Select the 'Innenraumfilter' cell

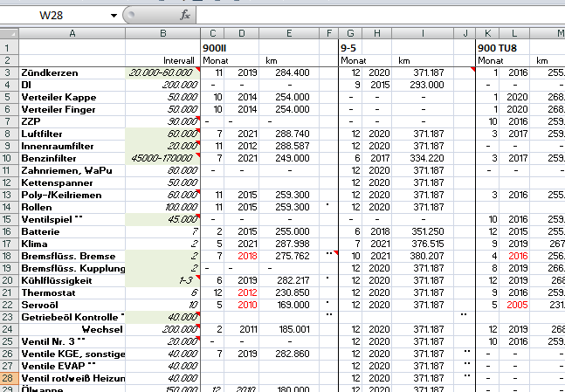(x=72, y=147)
